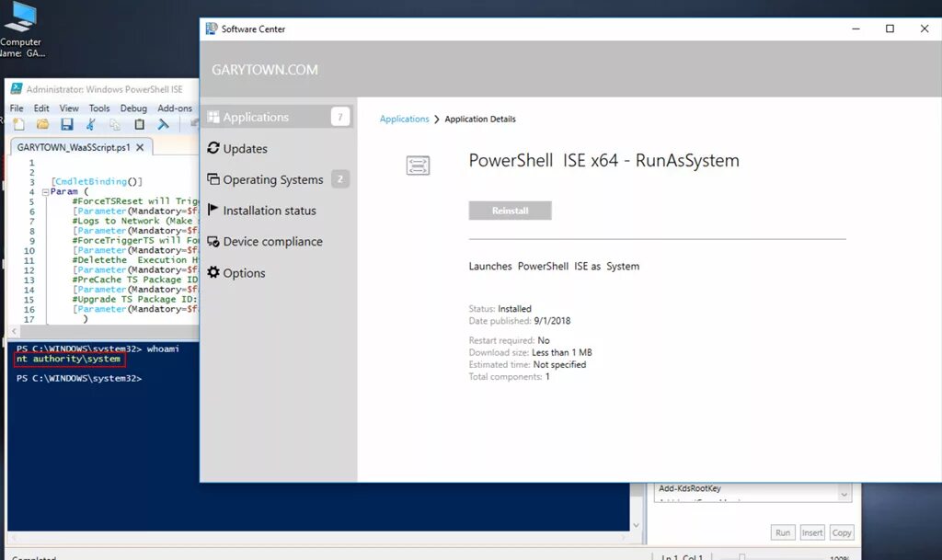Click the Download size value Less than 1 MB
Viewport: 942px width, 560px height.
562,352
